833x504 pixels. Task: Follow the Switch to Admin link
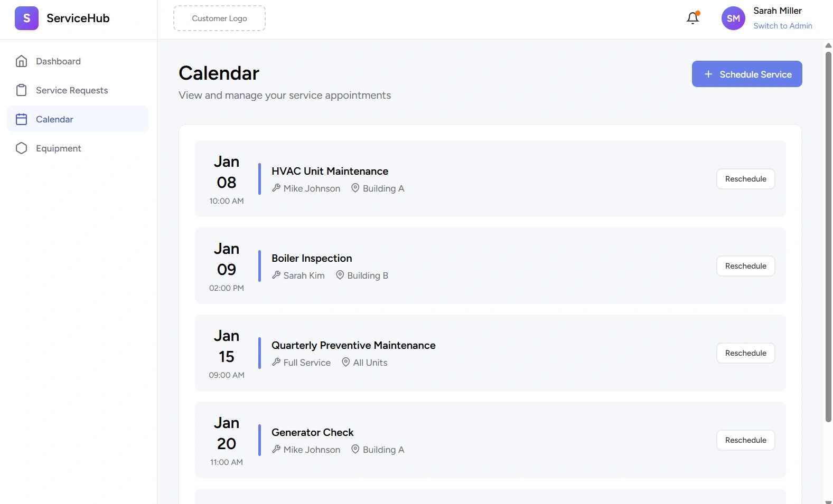[x=782, y=26]
